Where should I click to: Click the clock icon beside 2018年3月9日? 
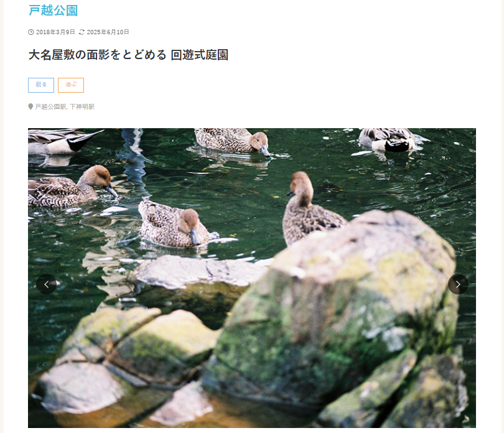point(31,32)
